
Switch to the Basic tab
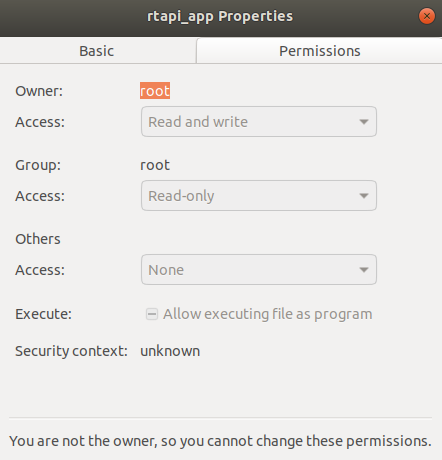tap(97, 51)
